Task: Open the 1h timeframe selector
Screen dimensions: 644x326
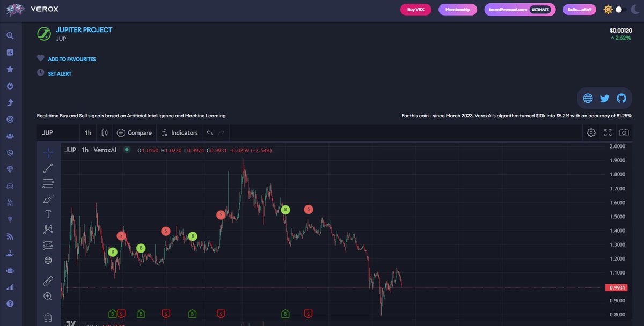Action: tap(88, 132)
